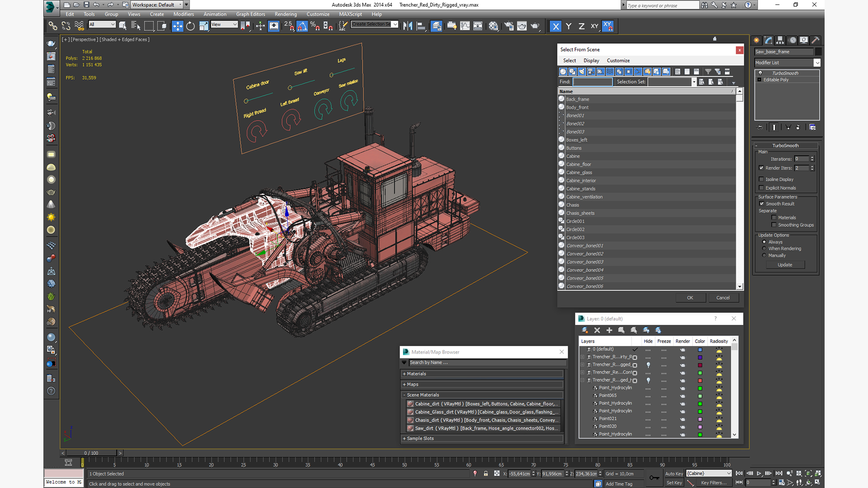Click Delete layer X icon in Layer dialog
This screenshot has height=488, width=868.
[x=597, y=330]
